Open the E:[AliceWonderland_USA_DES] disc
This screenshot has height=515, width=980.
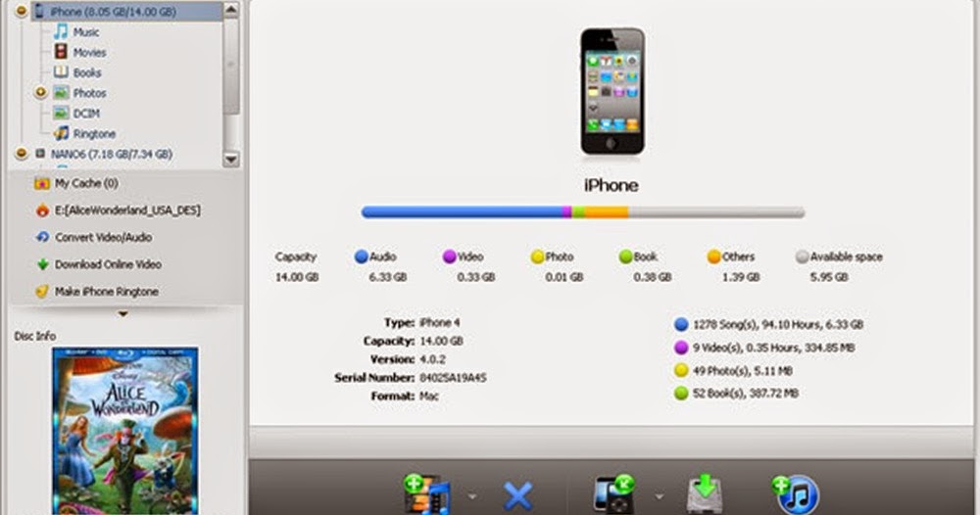127,211
